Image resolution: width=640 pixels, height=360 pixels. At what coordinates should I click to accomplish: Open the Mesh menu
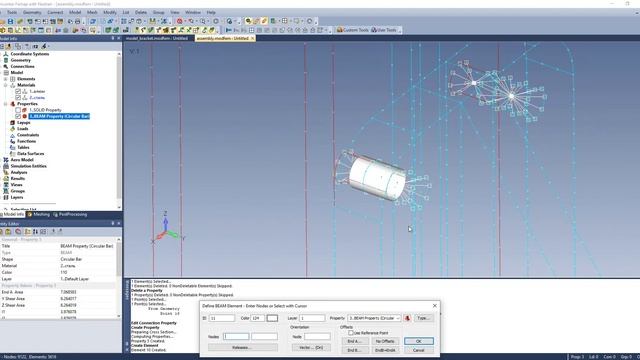92,13
